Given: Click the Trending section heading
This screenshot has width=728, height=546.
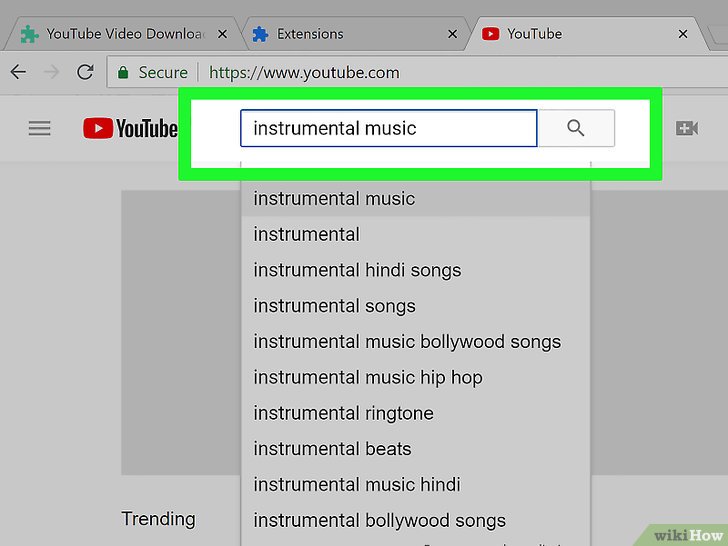Looking at the screenshot, I should coord(158,520).
